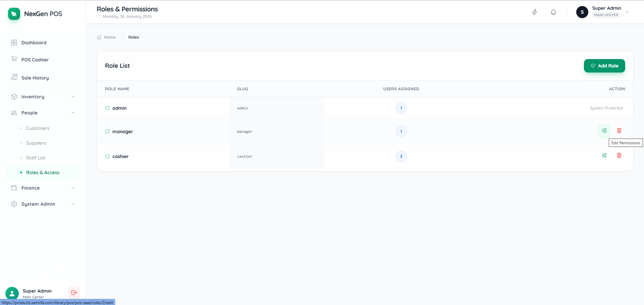Viewport: 644px width, 305px height.
Task: Open the notifications bell
Action: coord(553,12)
